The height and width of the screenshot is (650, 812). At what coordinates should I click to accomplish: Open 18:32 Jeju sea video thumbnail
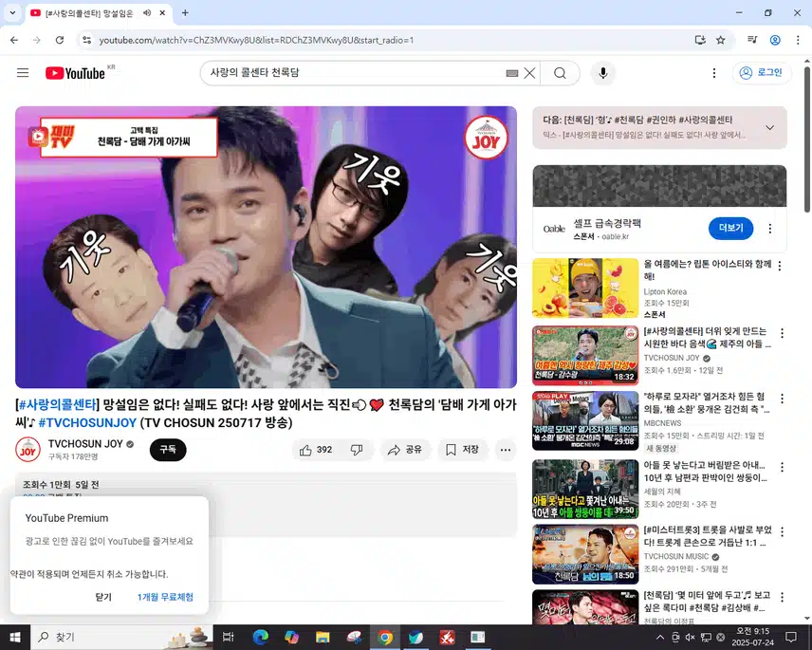pyautogui.click(x=585, y=355)
